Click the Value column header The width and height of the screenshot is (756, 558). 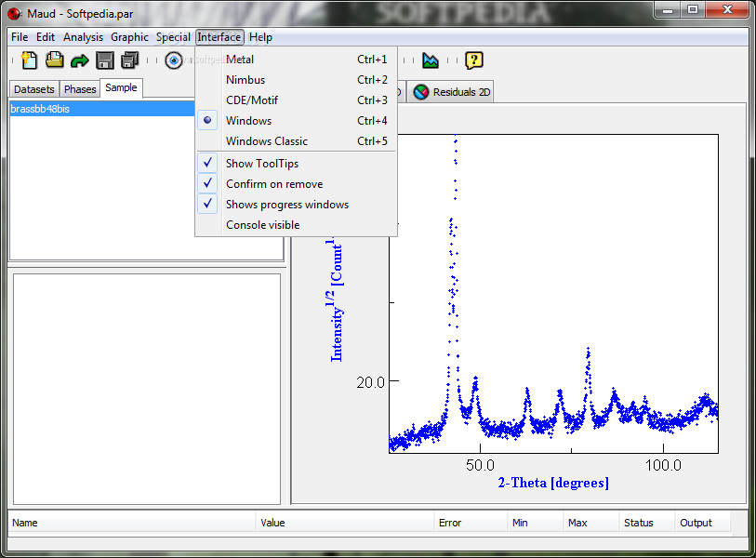[345, 523]
